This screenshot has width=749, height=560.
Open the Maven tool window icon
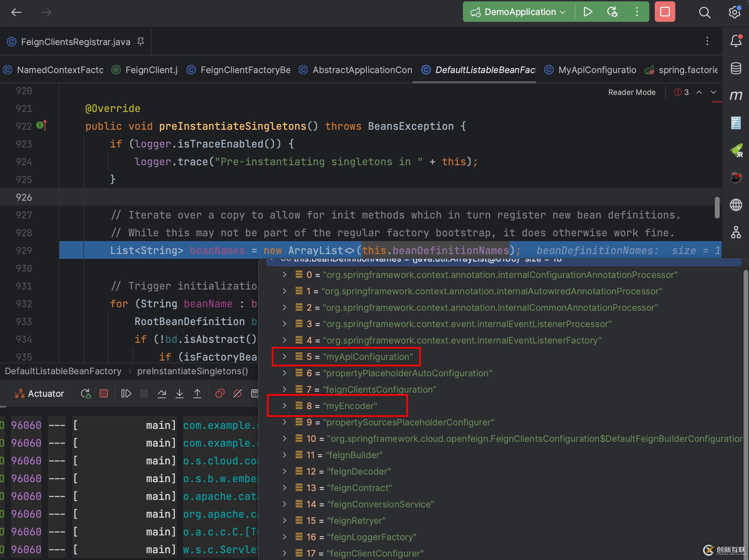(736, 95)
